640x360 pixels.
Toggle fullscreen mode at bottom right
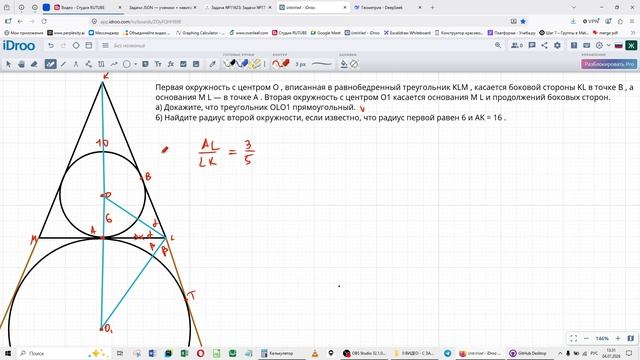573,338
